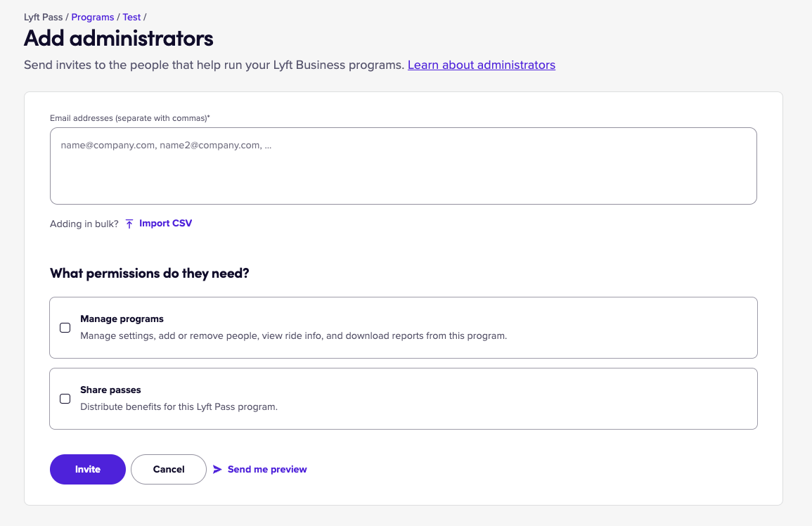Click the Lyft Pass breadcrumb entry
The width and height of the screenshot is (812, 526).
pos(42,17)
